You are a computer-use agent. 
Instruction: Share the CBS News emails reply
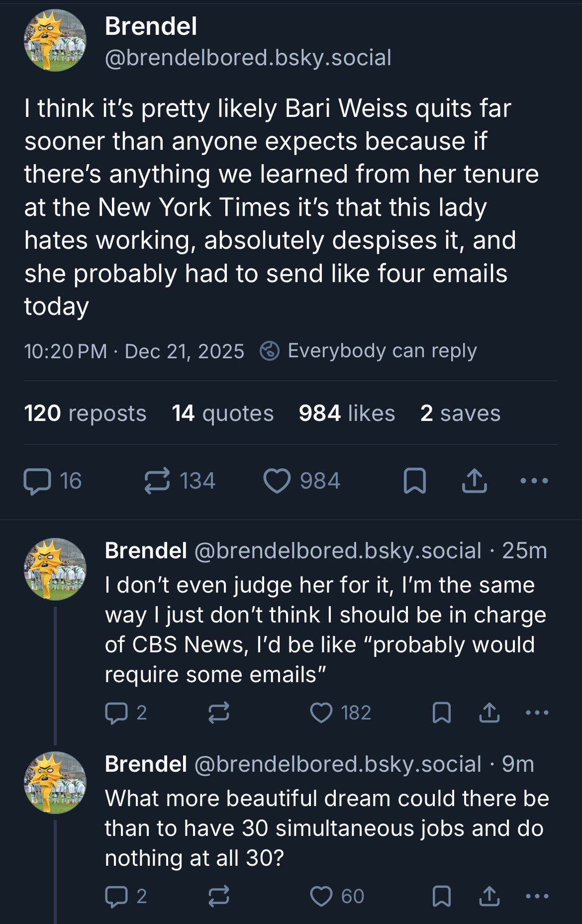[x=489, y=713]
